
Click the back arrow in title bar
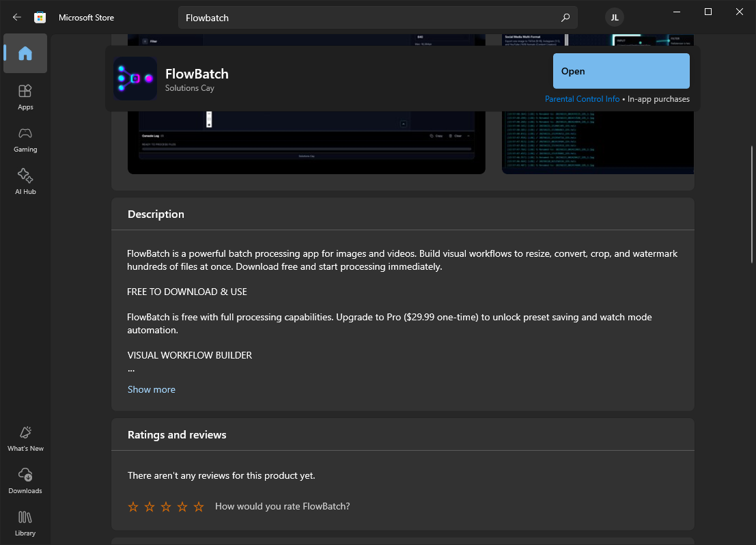pyautogui.click(x=17, y=18)
